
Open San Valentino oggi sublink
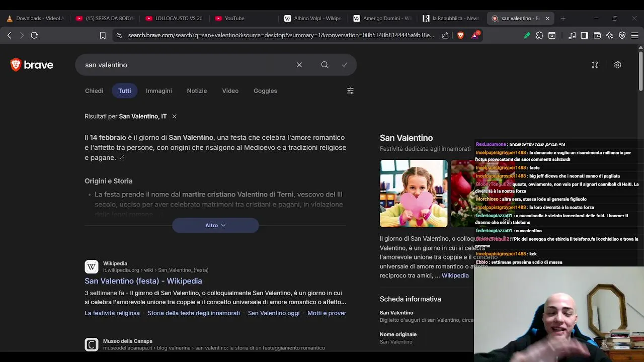(x=274, y=313)
